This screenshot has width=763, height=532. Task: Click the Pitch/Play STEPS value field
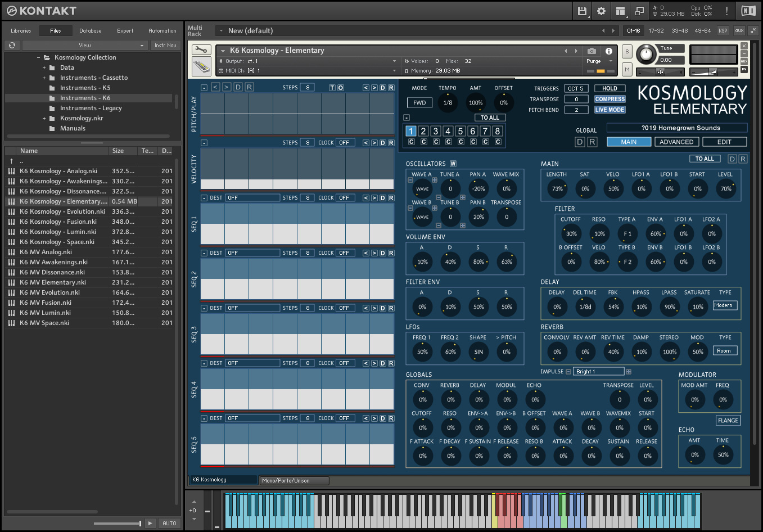(x=308, y=88)
